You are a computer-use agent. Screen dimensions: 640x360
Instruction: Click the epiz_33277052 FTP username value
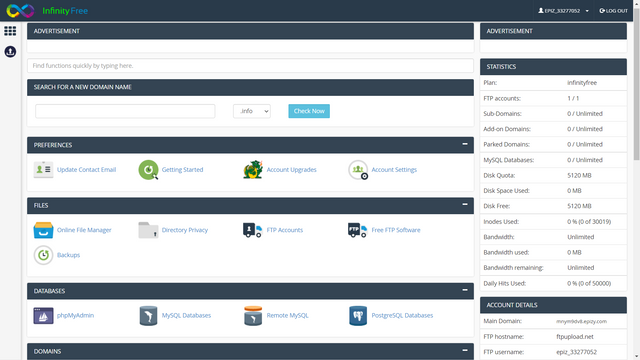click(x=576, y=352)
